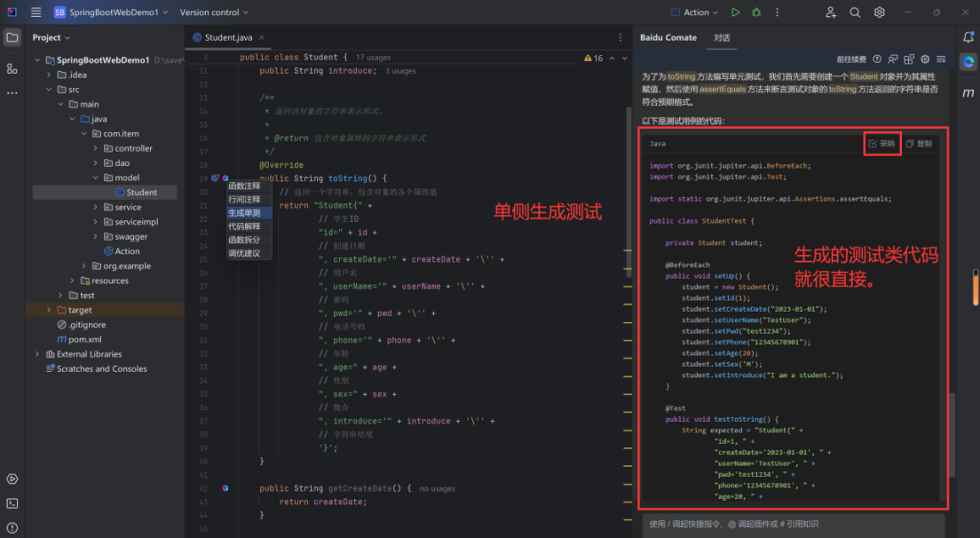Select Student class in project tree
This screenshot has height=538, width=980.
point(105,193)
